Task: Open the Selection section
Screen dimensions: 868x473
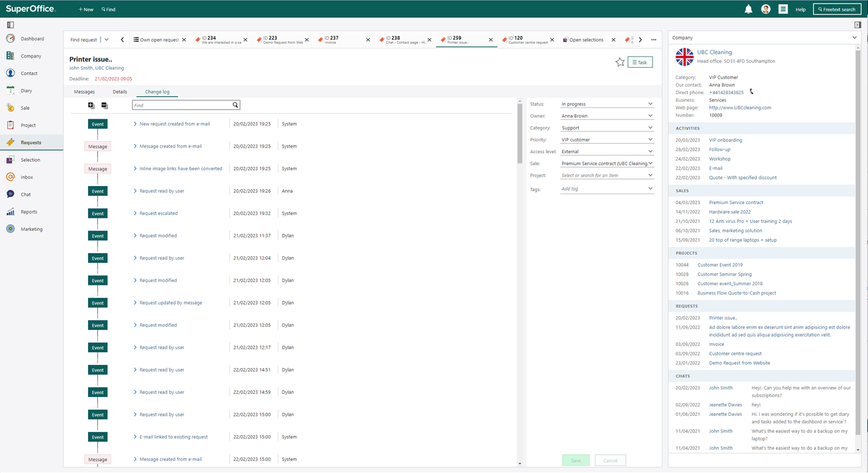Action: pos(30,160)
